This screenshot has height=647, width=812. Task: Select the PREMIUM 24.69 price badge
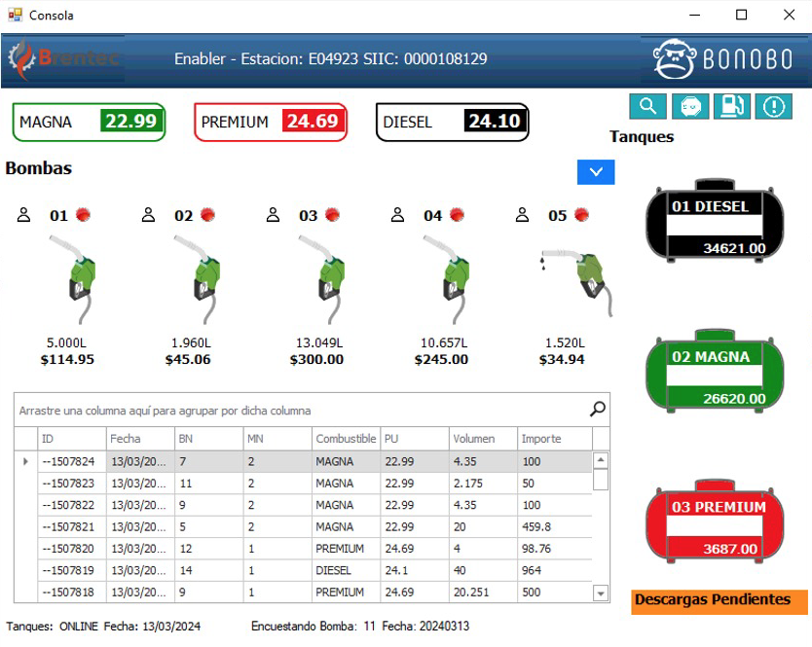270,122
